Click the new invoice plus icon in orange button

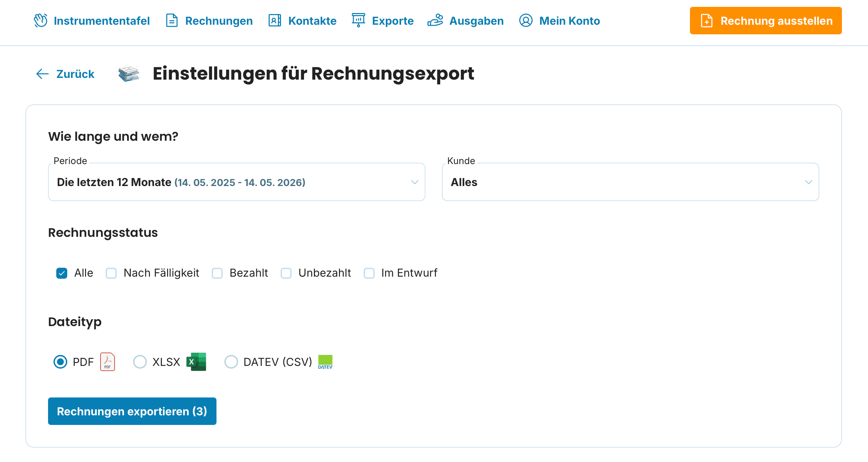click(x=707, y=21)
